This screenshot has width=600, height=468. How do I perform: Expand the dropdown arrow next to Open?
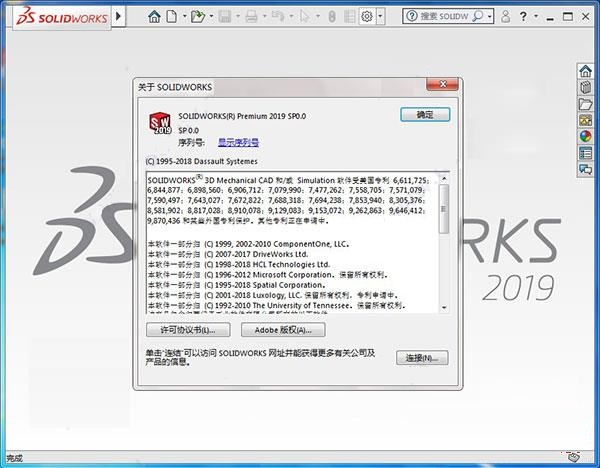(x=211, y=16)
